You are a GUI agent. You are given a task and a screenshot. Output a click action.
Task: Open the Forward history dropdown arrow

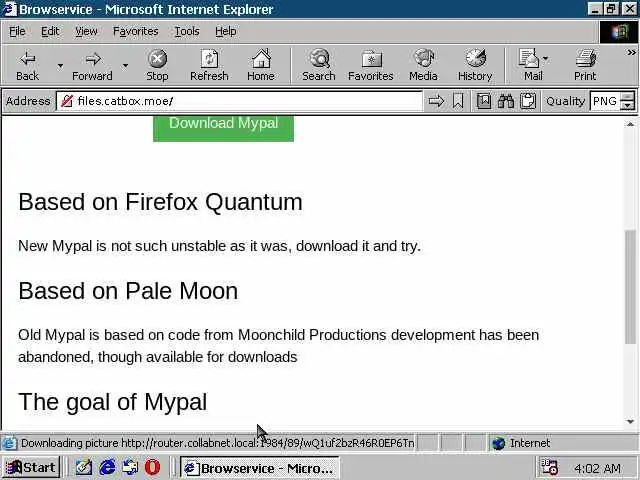click(125, 66)
